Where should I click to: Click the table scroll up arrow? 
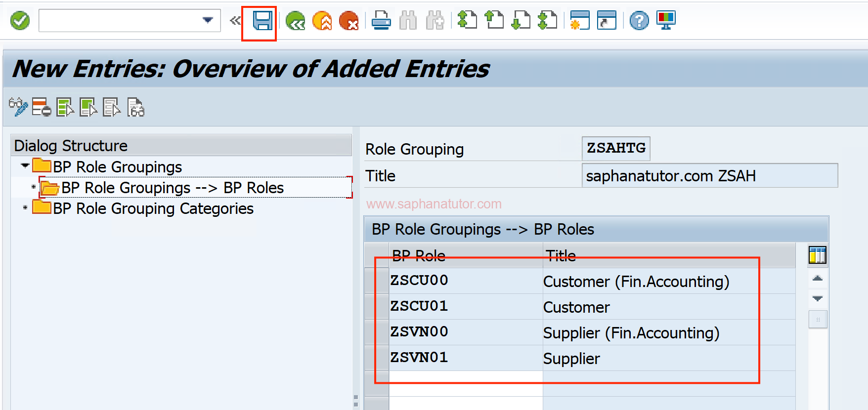pos(818,279)
